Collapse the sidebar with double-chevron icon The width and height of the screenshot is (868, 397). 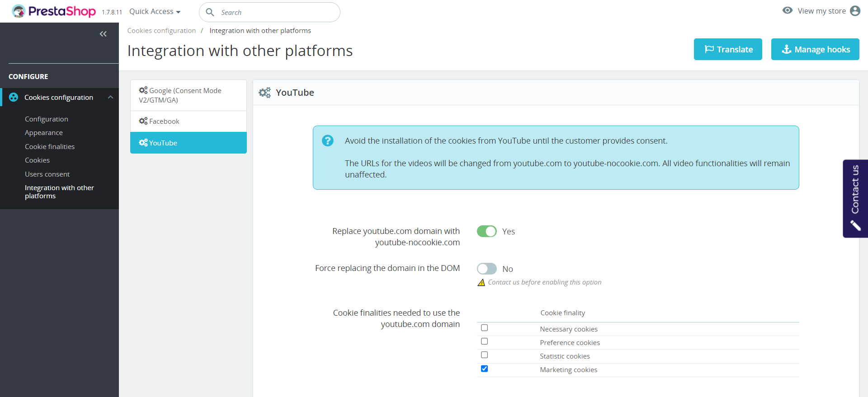[x=103, y=34]
